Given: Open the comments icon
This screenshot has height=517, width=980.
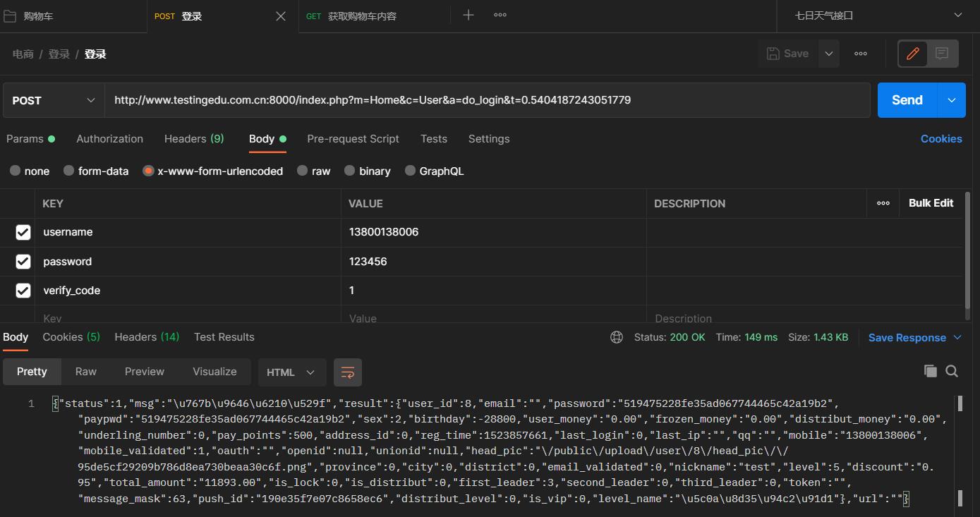Looking at the screenshot, I should coord(942,54).
